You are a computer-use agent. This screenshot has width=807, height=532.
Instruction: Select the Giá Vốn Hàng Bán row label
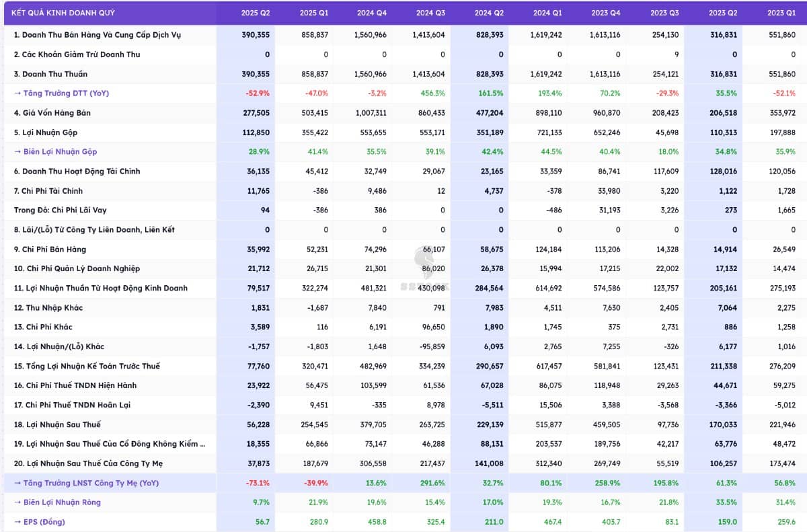pyautogui.click(x=52, y=113)
